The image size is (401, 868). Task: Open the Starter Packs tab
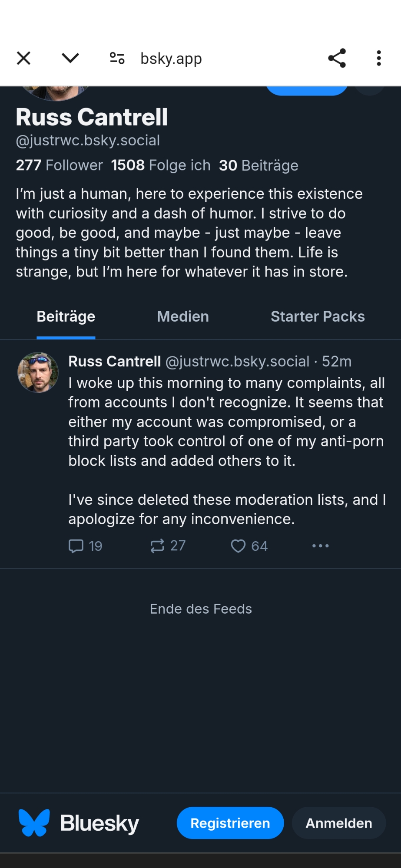click(x=318, y=317)
